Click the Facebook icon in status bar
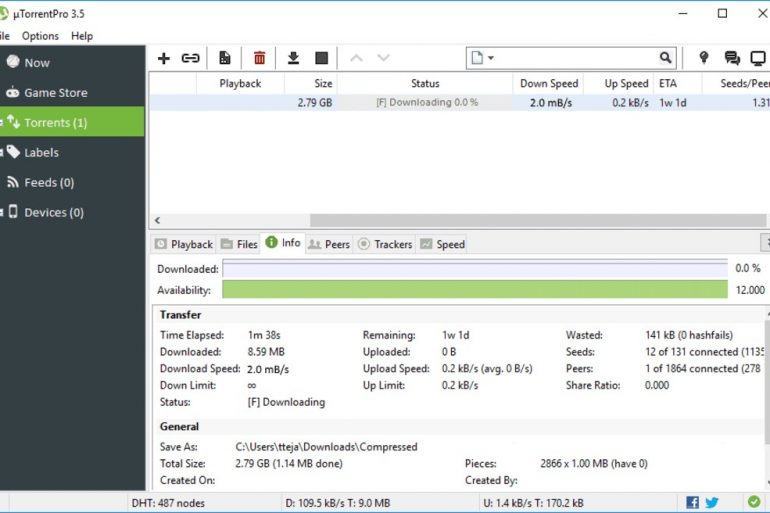Image resolution: width=770 pixels, height=513 pixels. pos(692,502)
